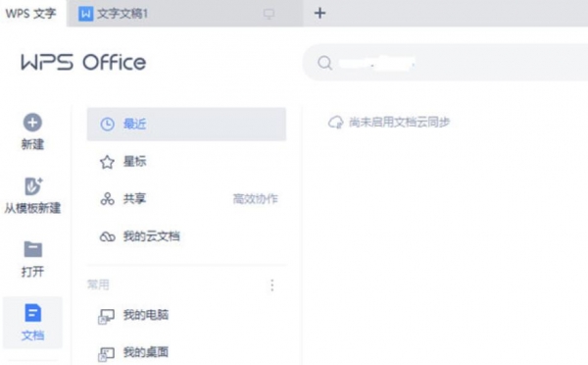The width and height of the screenshot is (588, 365).
Task: Click 尚未启用文档云同步 notice
Action: click(400, 122)
